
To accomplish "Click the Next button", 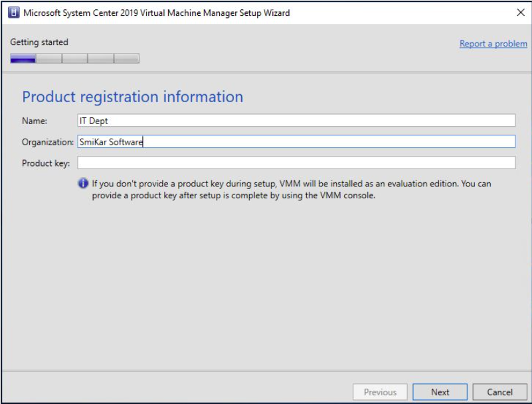I will click(x=440, y=392).
